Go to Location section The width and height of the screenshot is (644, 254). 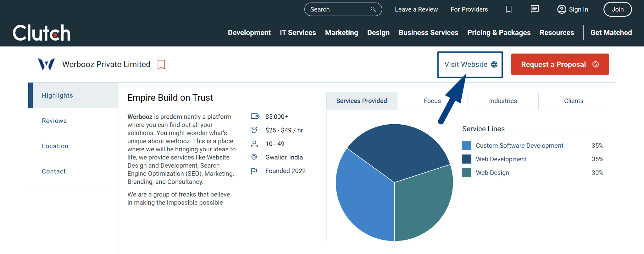[x=55, y=146]
